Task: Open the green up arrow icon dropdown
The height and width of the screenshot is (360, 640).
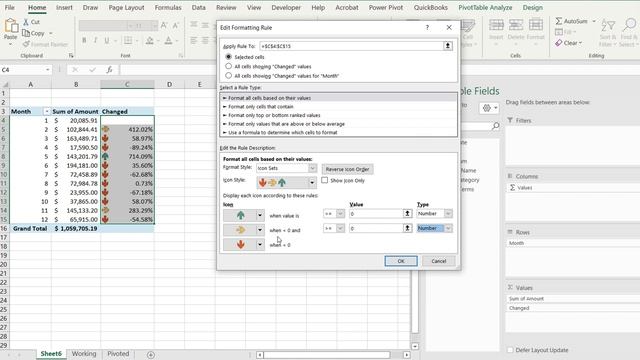Action: 260,215
